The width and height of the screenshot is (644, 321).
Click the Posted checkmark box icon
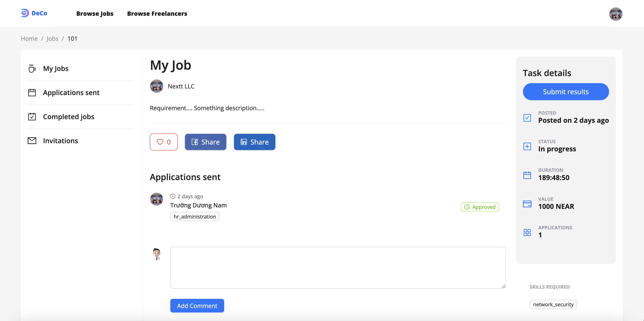pyautogui.click(x=527, y=117)
